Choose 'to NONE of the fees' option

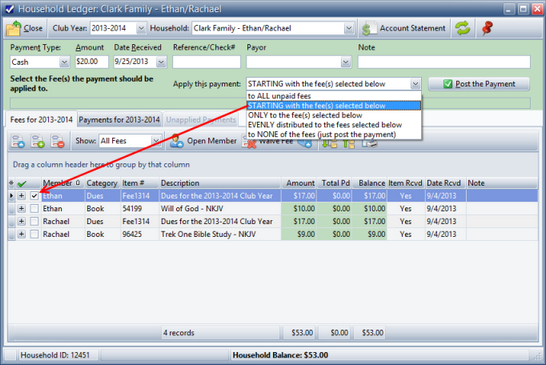point(334,134)
